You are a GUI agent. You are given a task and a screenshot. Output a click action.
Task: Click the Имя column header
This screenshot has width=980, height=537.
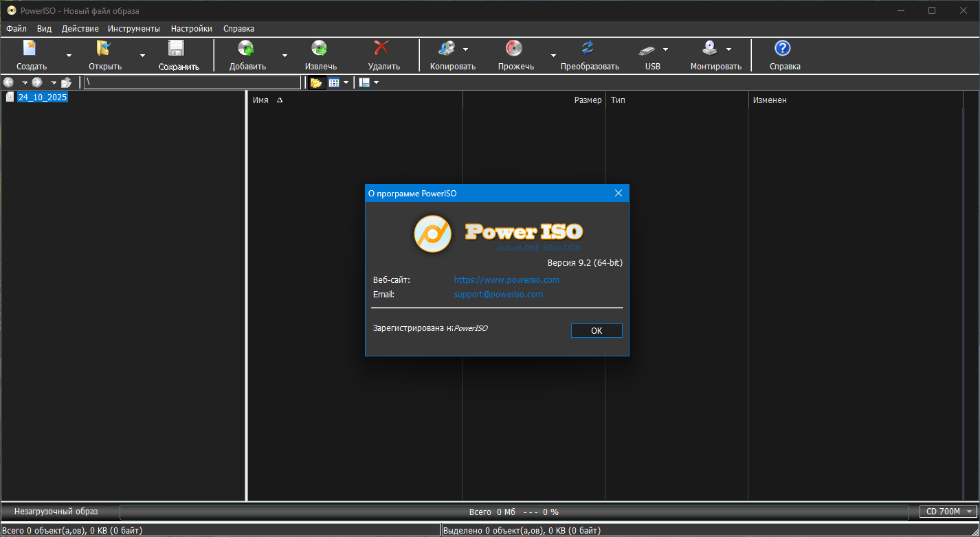pos(355,100)
